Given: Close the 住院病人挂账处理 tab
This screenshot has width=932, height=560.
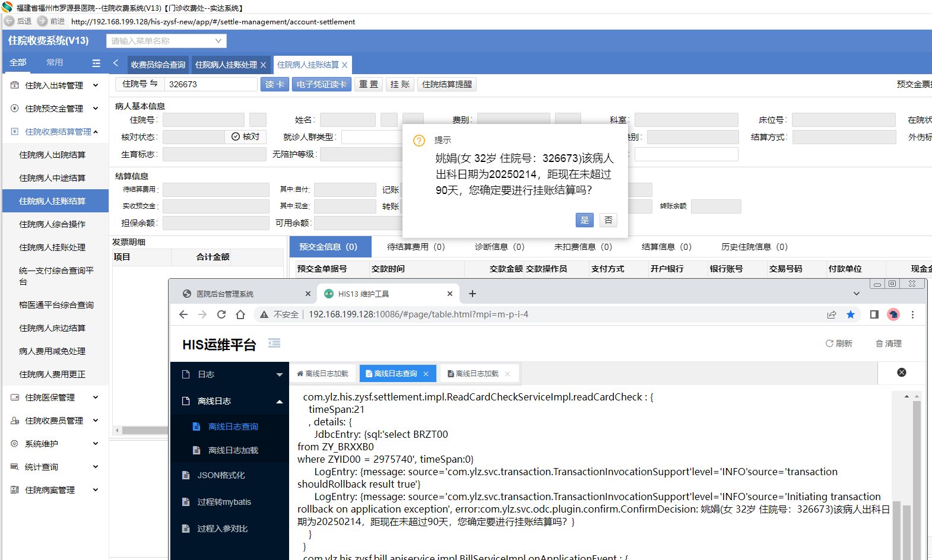Looking at the screenshot, I should click(x=264, y=65).
